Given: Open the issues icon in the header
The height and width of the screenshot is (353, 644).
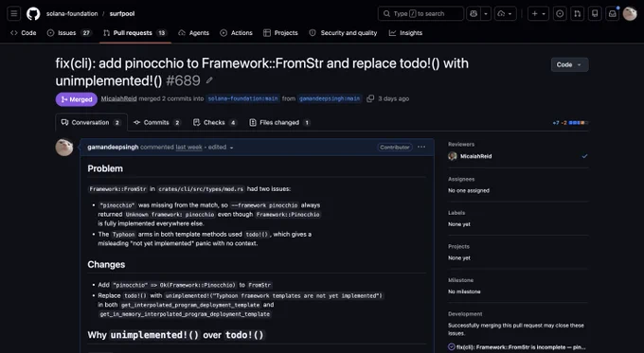Looking at the screenshot, I should 560,13.
